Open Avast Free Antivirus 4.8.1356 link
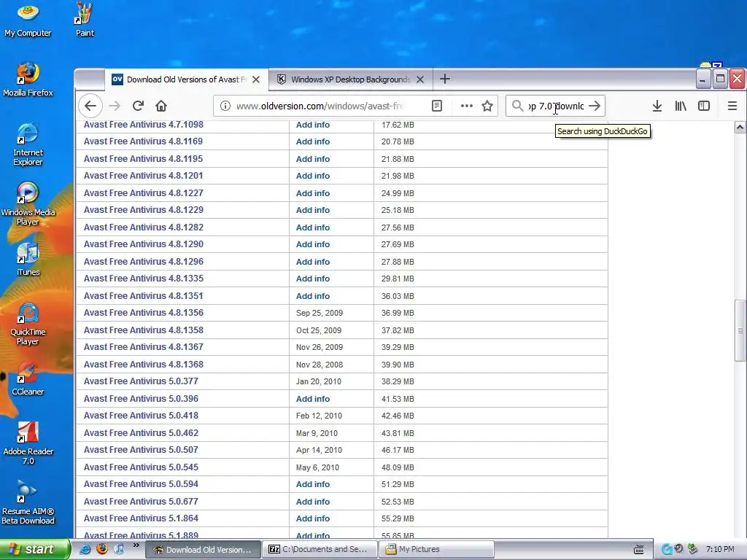 click(x=144, y=313)
